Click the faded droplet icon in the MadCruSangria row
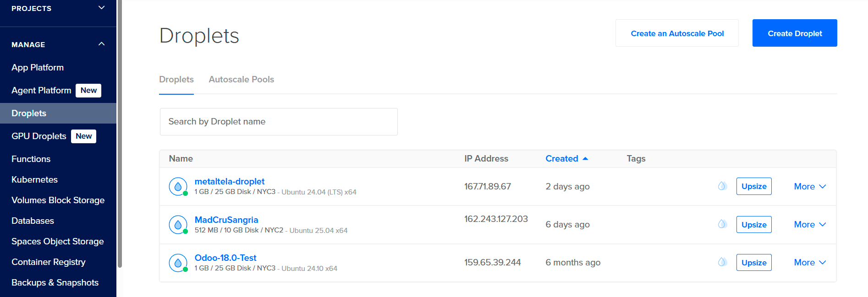The image size is (868, 297). tap(722, 224)
